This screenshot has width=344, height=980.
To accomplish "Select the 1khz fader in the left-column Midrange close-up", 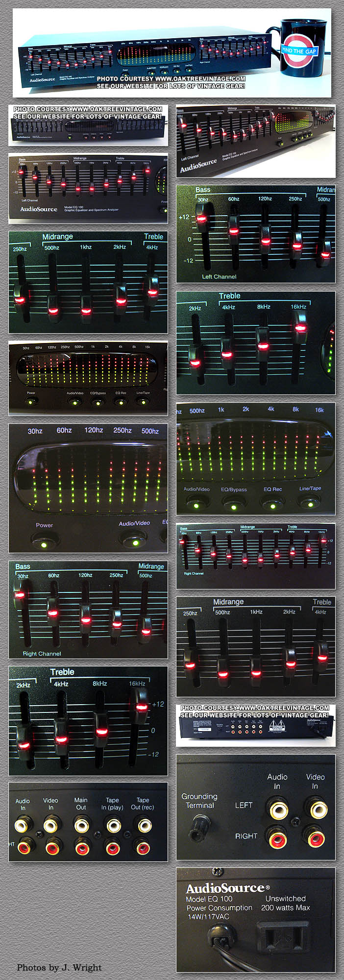I will pyautogui.click(x=86, y=310).
